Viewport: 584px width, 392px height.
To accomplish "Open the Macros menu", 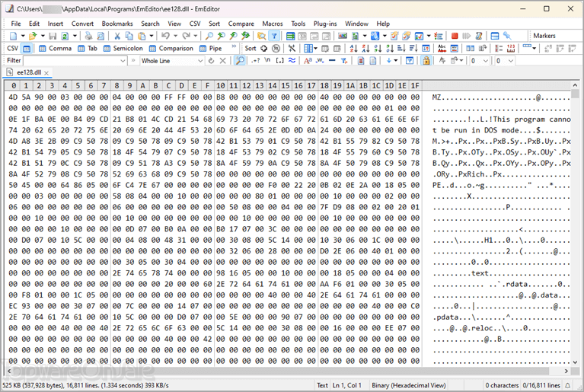I will click(273, 24).
